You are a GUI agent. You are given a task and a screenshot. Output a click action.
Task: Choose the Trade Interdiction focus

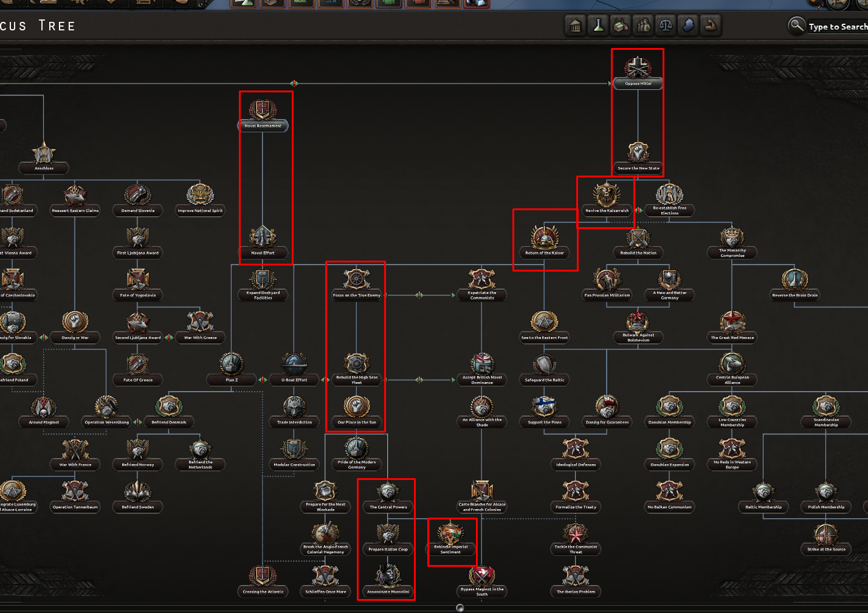pyautogui.click(x=294, y=411)
